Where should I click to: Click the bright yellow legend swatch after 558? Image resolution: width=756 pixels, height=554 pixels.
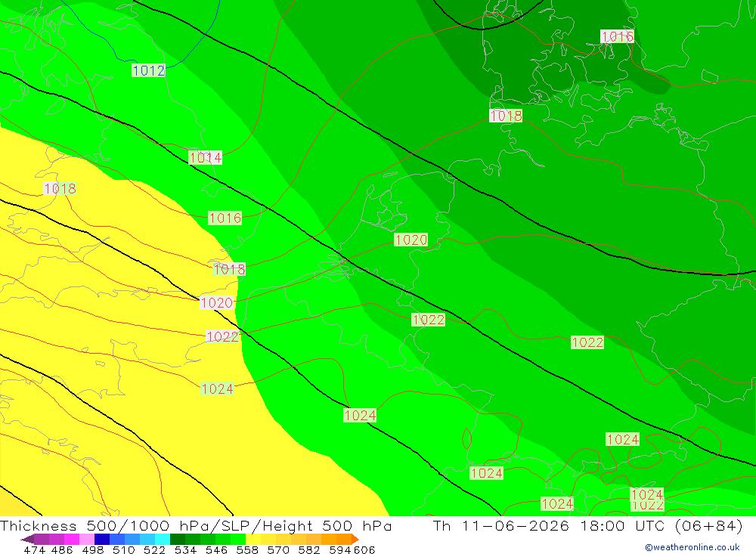pyautogui.click(x=253, y=539)
